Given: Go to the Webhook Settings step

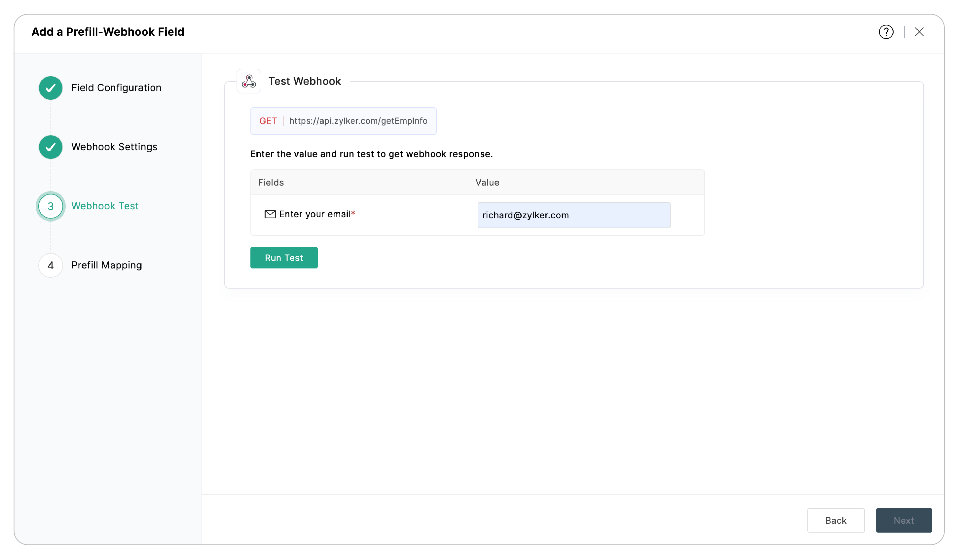Looking at the screenshot, I should coord(114,147).
